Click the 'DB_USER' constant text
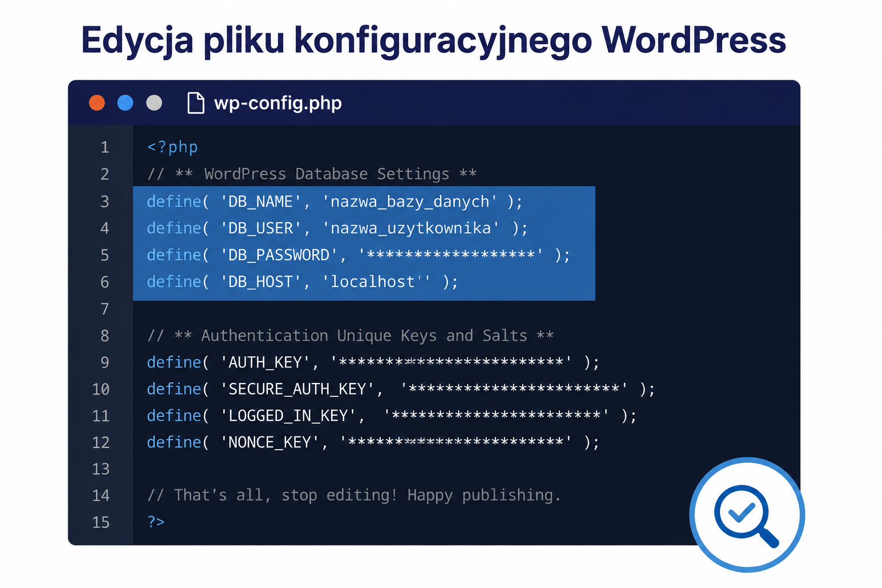This screenshot has width=882, height=588. click(x=261, y=228)
